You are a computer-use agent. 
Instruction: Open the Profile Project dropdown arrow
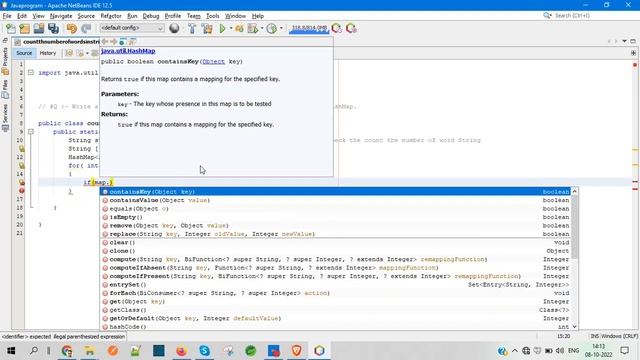tap(262, 29)
